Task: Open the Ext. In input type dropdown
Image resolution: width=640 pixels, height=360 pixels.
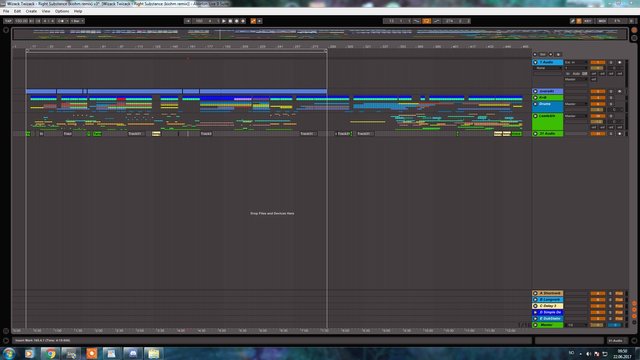Action: [576, 62]
